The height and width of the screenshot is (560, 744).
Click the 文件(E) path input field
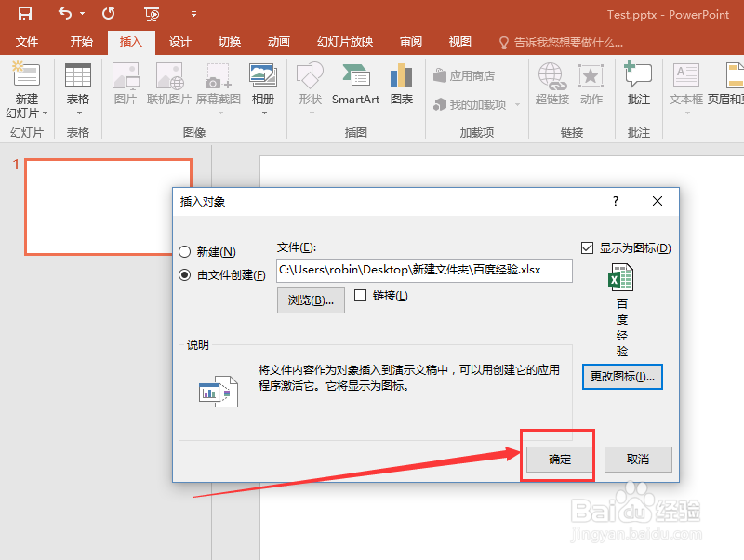[x=424, y=271]
